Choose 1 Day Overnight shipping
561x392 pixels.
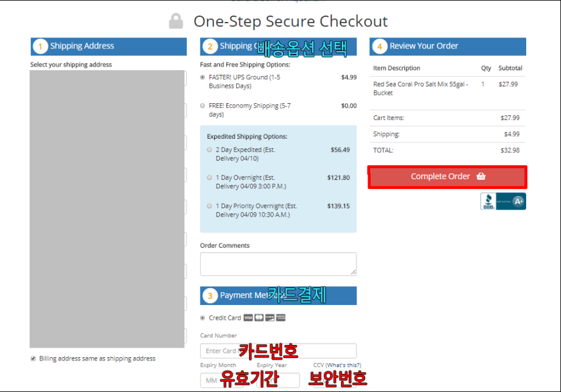(210, 178)
